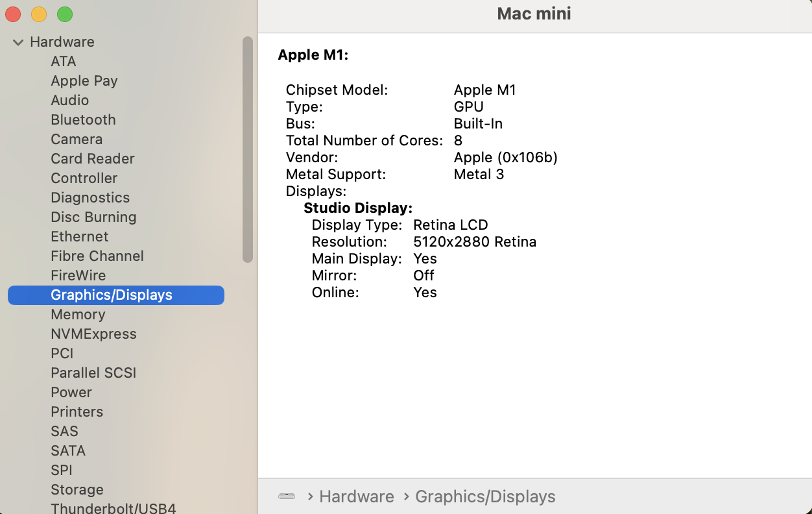Close the System Information window
The image size is (812, 514).
point(13,14)
